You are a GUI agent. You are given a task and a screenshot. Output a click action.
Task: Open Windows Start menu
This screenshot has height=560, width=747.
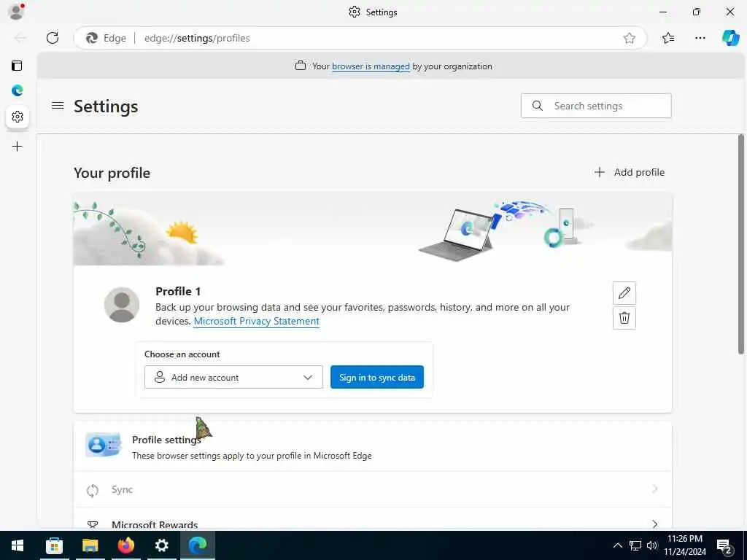click(x=18, y=545)
